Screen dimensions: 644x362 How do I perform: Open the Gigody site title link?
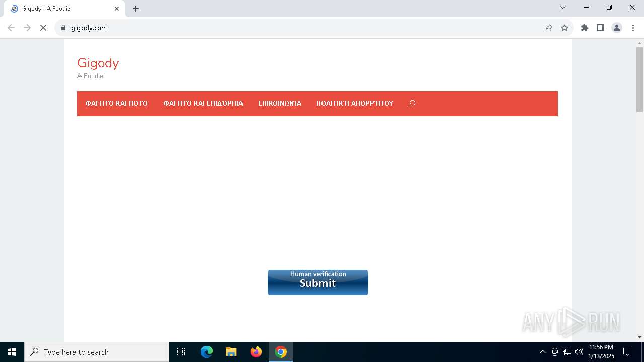pos(98,63)
